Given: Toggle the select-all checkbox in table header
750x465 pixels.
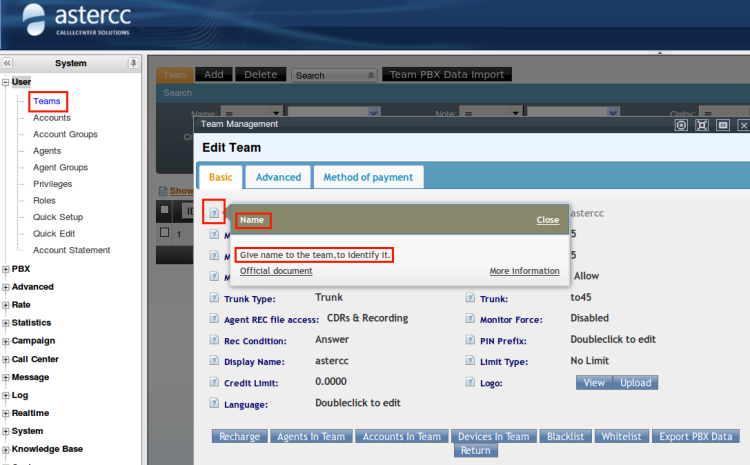Looking at the screenshot, I should click(165, 210).
